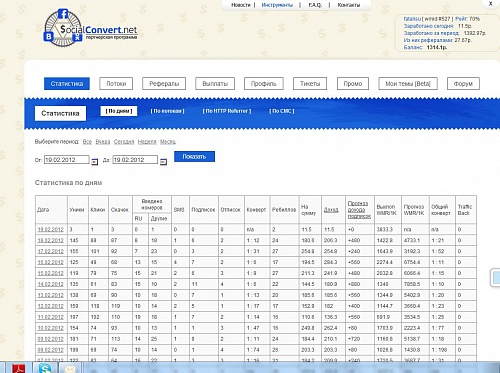This screenshot has height=373, width=500.
Task: Click the 'Ребиллов' column header
Action: pyautogui.click(x=284, y=210)
